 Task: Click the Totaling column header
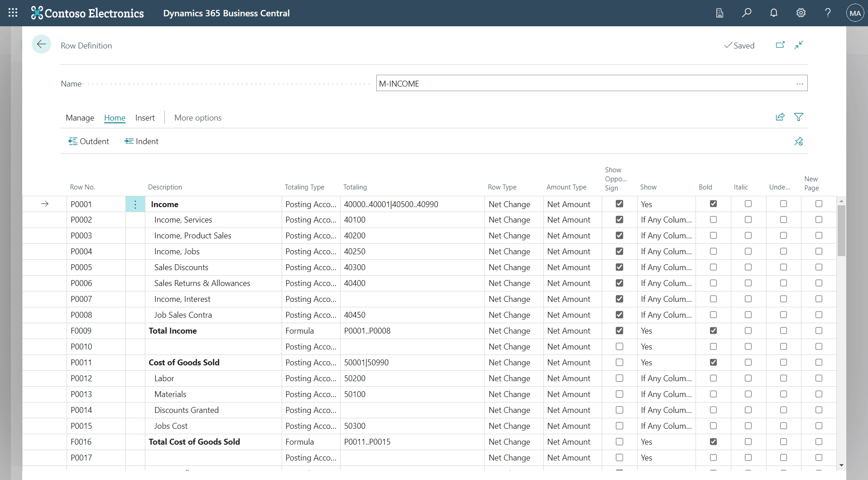click(x=355, y=187)
